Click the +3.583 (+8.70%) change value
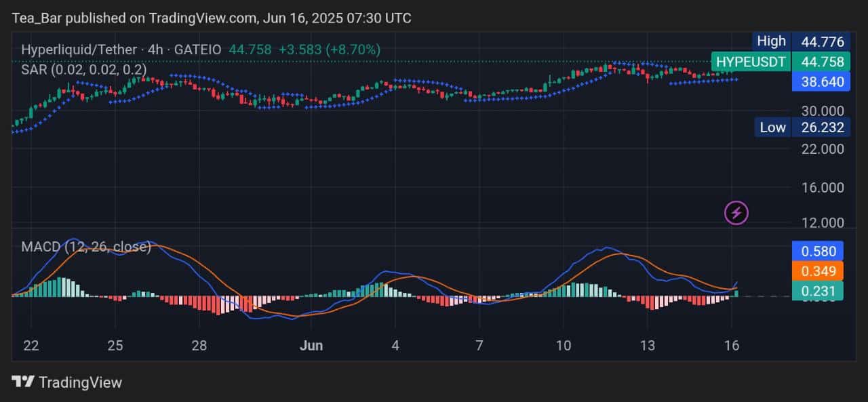The height and width of the screenshot is (402, 868). [329, 49]
